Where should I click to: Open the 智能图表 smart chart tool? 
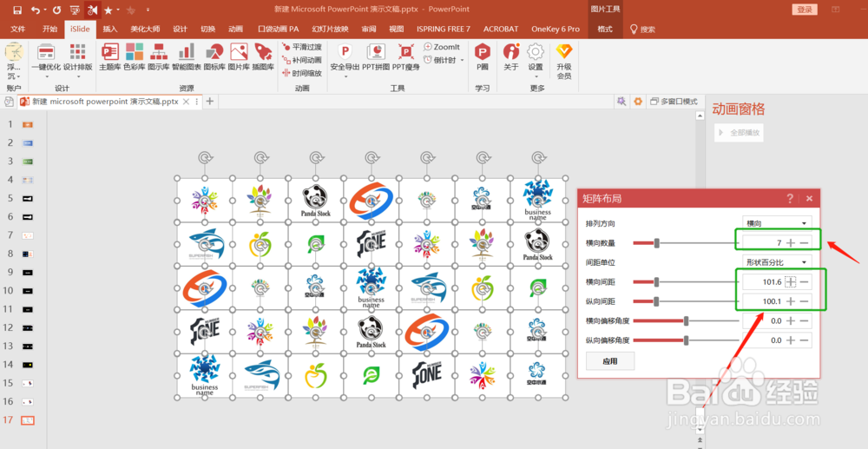[187, 57]
